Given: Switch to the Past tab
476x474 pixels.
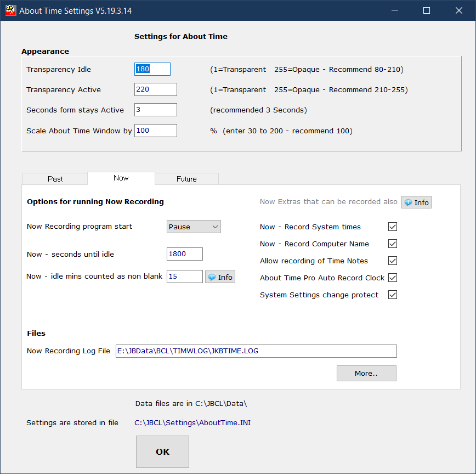Looking at the screenshot, I should click(x=55, y=178).
